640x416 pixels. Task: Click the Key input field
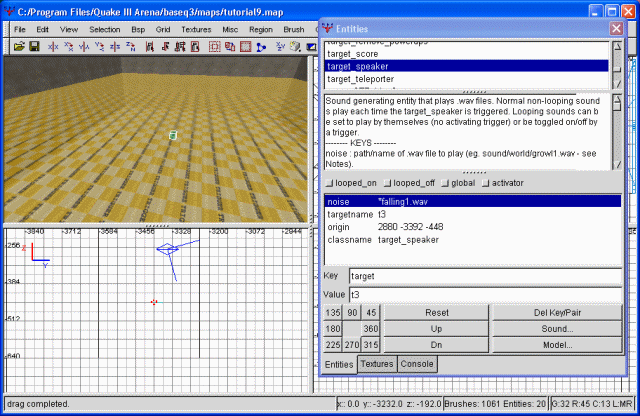[485, 276]
